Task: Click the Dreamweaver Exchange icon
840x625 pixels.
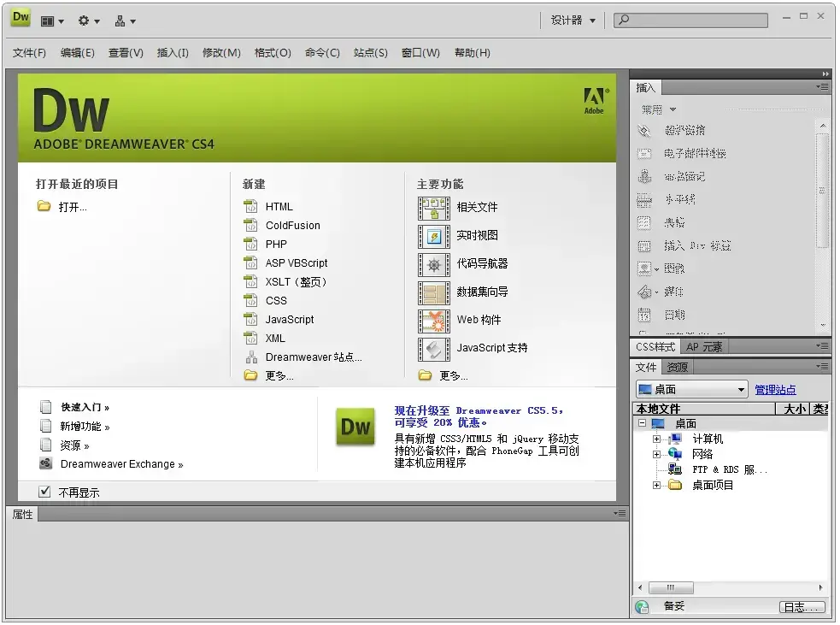Action: coord(46,463)
